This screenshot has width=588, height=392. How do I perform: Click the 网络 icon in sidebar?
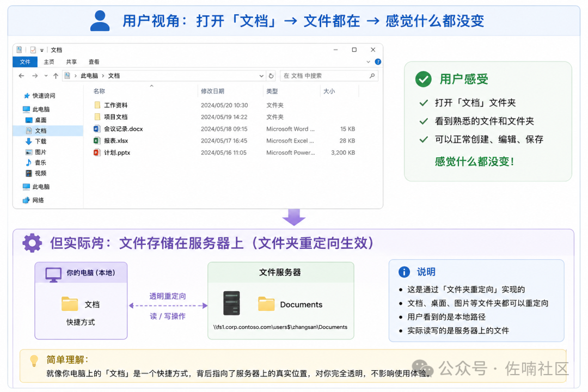coord(26,200)
